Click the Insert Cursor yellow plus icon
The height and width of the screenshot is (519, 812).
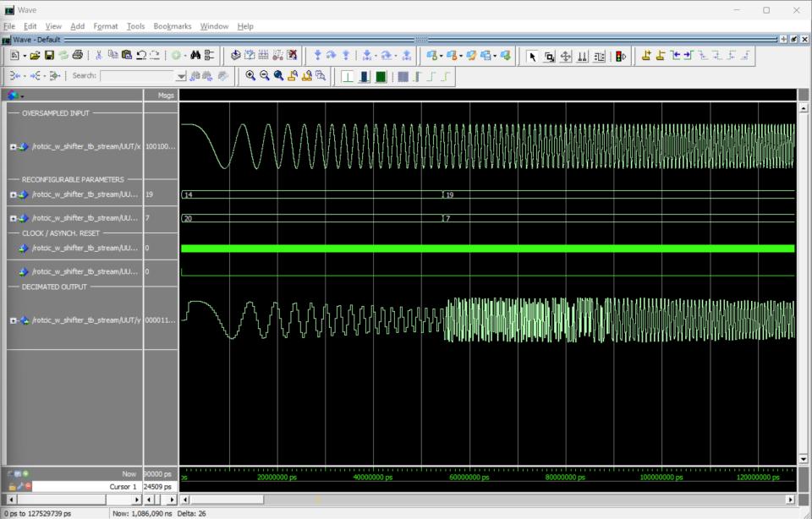point(646,56)
